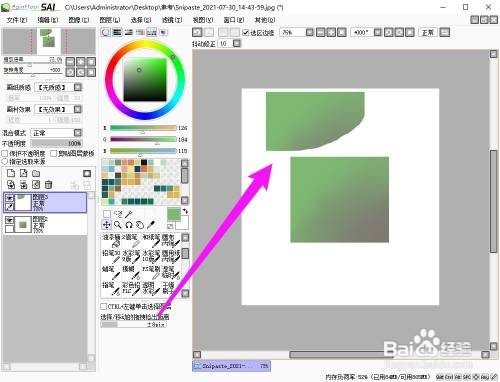Zoom out using navigator minus button

pos(70,61)
